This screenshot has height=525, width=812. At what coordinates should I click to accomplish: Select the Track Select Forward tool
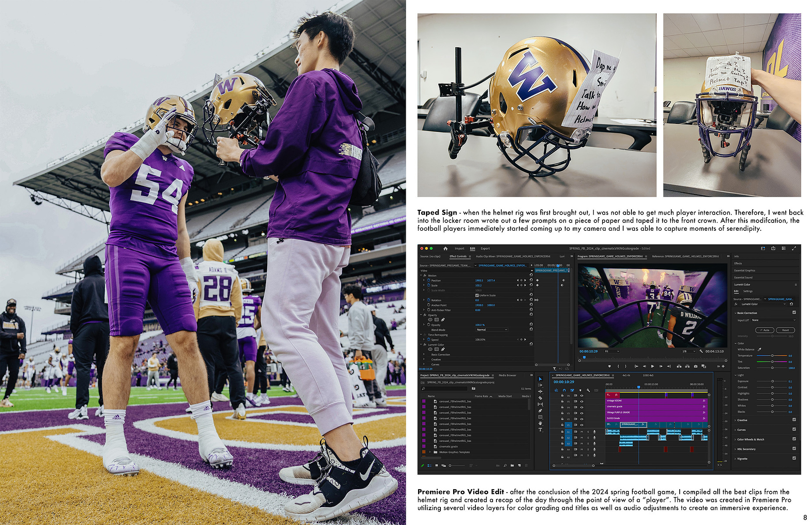point(540,385)
